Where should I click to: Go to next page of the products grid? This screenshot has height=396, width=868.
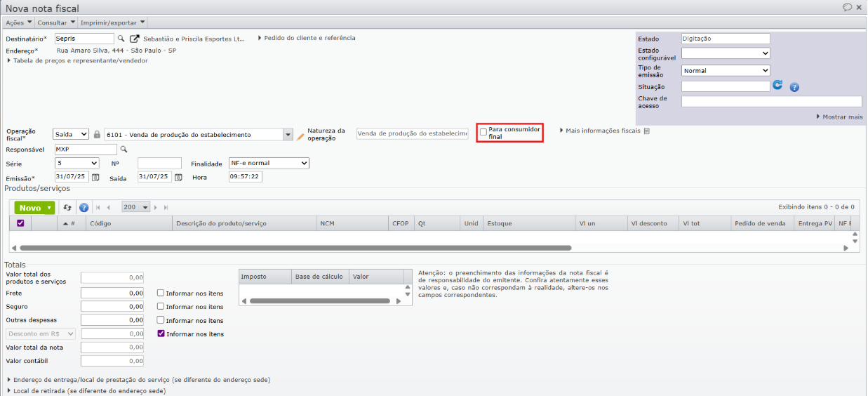point(156,208)
